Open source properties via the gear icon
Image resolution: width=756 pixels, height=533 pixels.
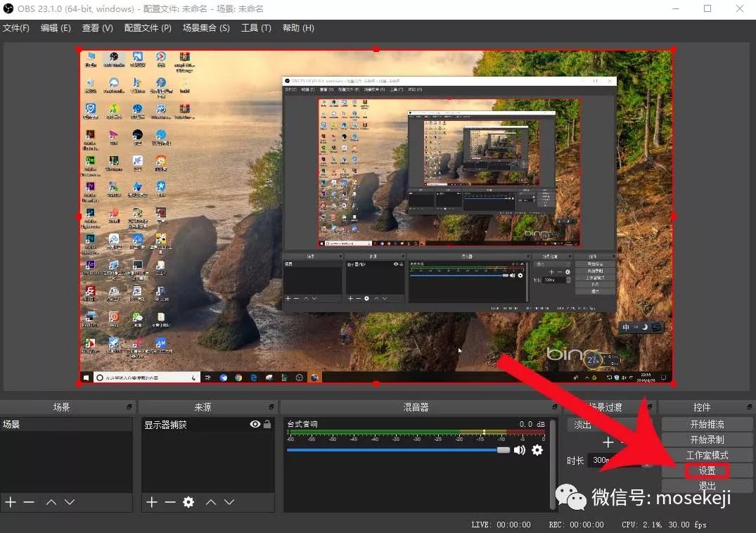(x=188, y=502)
